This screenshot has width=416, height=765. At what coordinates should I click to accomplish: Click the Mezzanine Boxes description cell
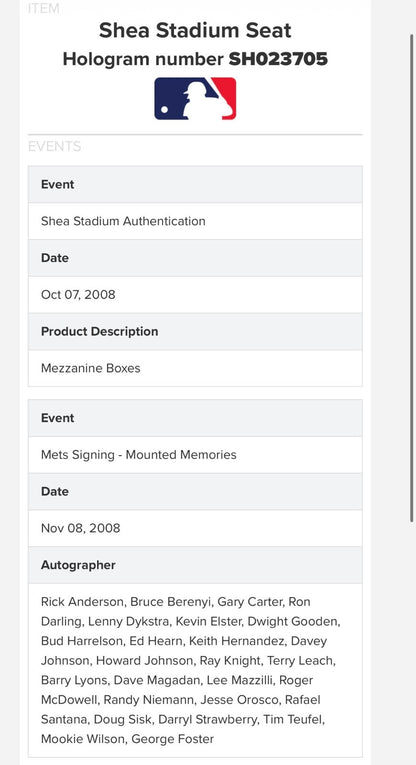click(x=195, y=368)
